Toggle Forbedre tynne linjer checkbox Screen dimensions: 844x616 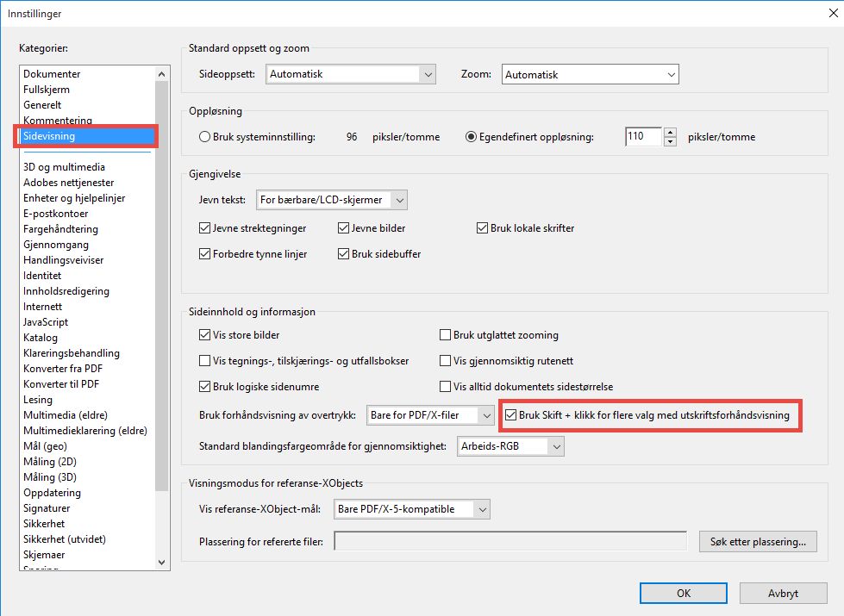[204, 254]
